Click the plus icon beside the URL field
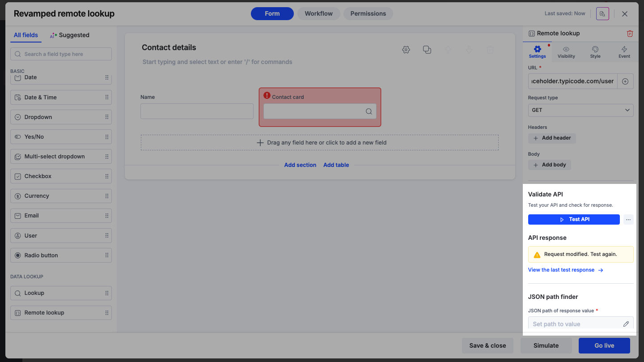Image resolution: width=644 pixels, height=362 pixels. pyautogui.click(x=625, y=81)
